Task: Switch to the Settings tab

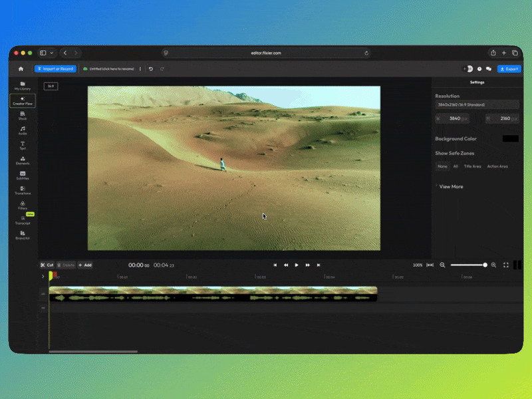Action: coord(477,82)
